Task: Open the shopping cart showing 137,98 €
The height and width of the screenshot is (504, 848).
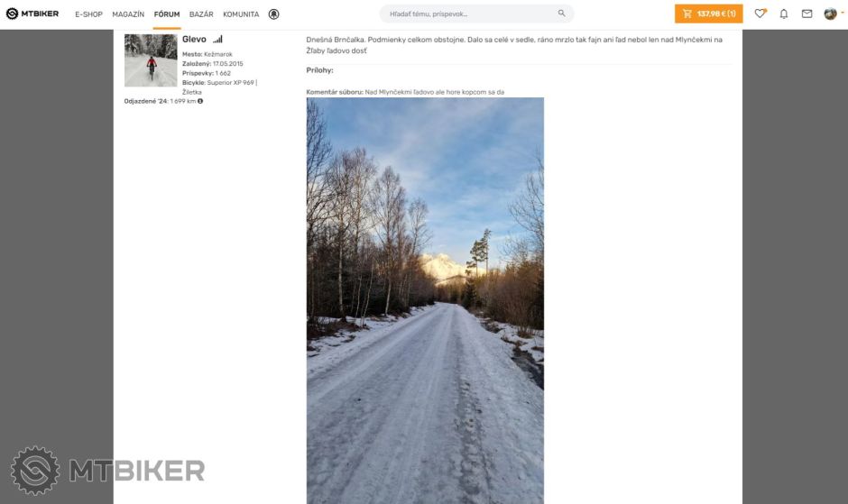Action: 708,14
